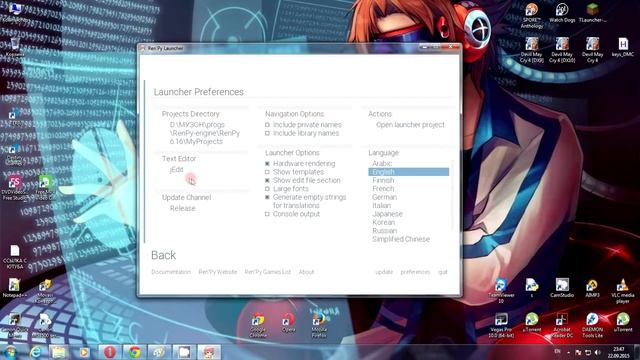Image resolution: width=640 pixels, height=360 pixels.
Task: Open the Recycle Bin on desktop
Action: [15, 46]
